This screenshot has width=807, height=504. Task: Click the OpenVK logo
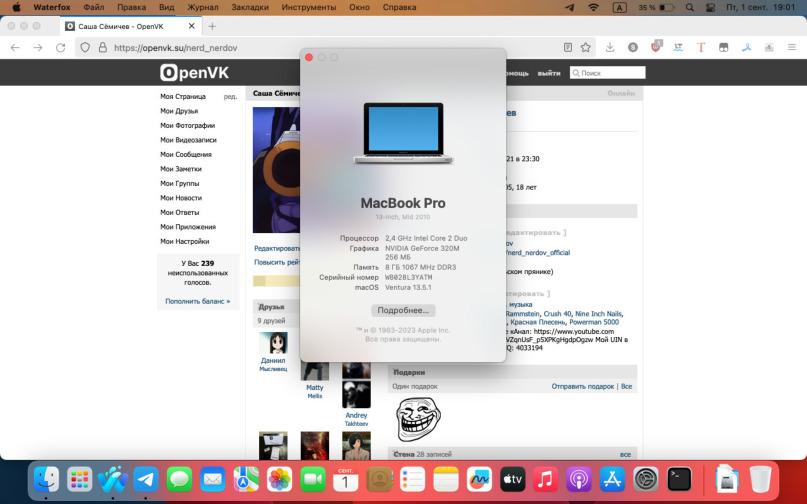(195, 73)
